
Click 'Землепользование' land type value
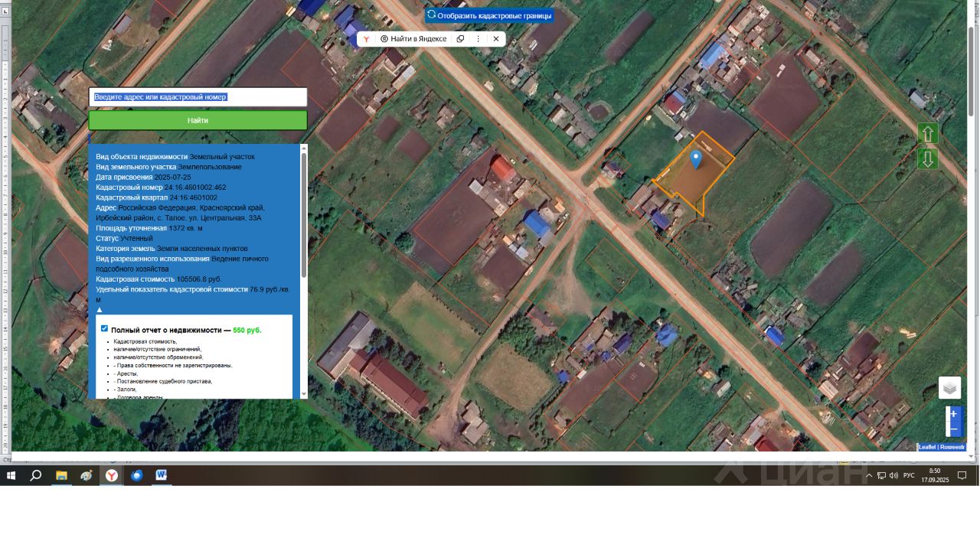point(210,167)
